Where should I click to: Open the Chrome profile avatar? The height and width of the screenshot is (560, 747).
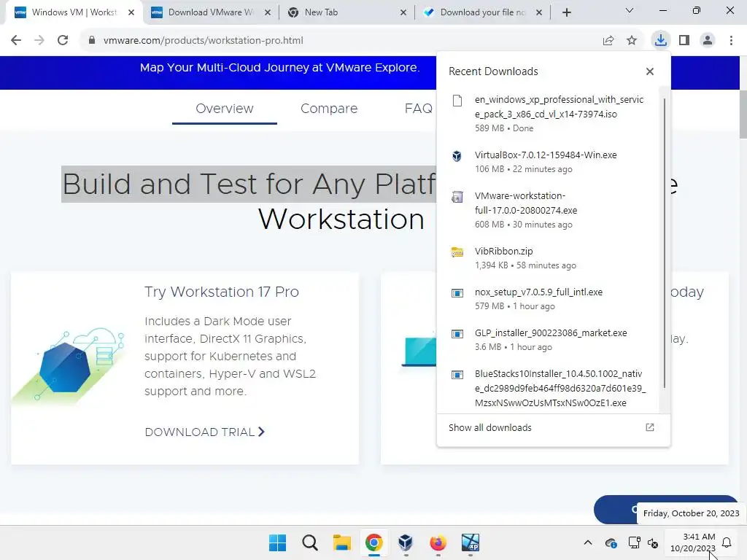click(708, 41)
